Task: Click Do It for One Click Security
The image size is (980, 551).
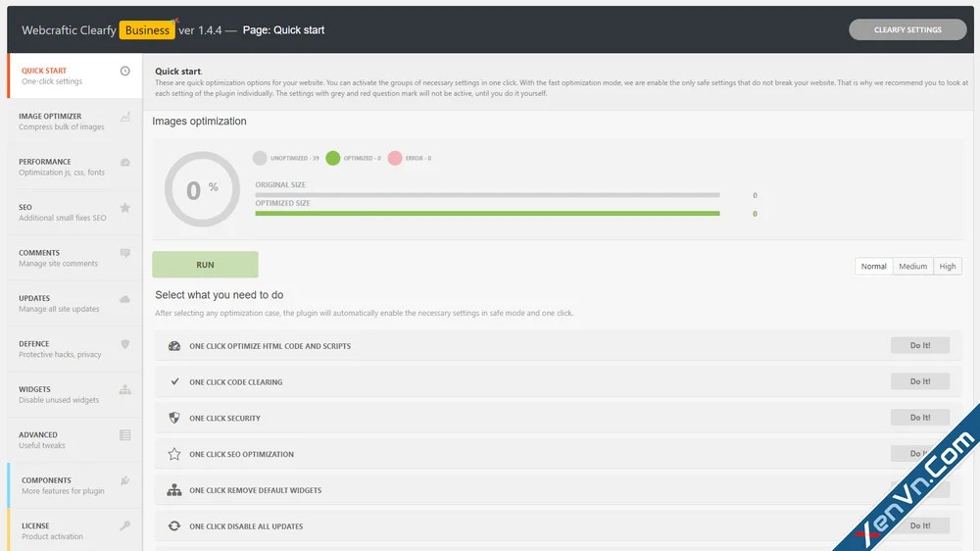Action: (x=920, y=417)
